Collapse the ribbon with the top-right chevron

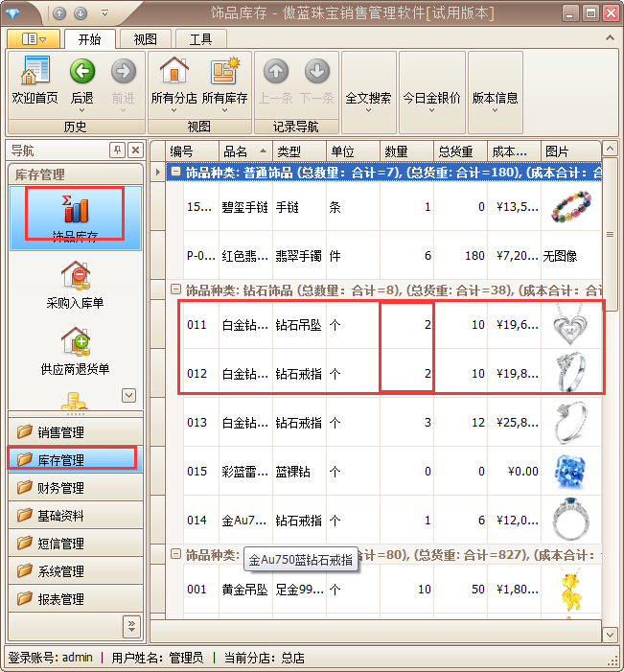tap(610, 38)
